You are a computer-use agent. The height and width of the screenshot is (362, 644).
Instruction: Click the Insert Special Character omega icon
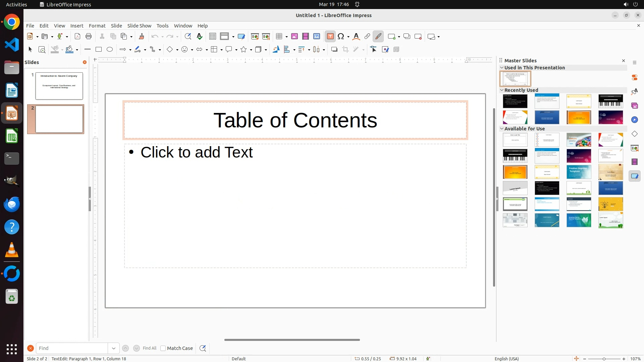point(341,37)
